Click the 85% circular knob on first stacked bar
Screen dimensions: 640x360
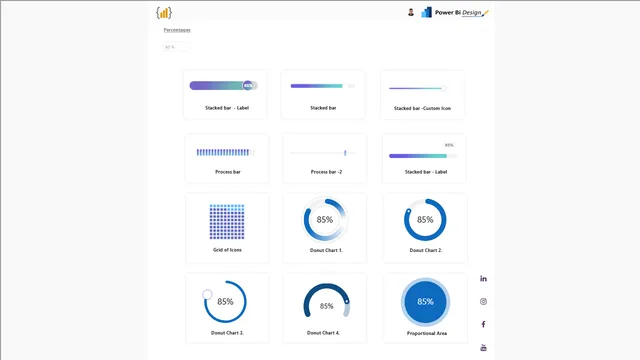(x=248, y=85)
